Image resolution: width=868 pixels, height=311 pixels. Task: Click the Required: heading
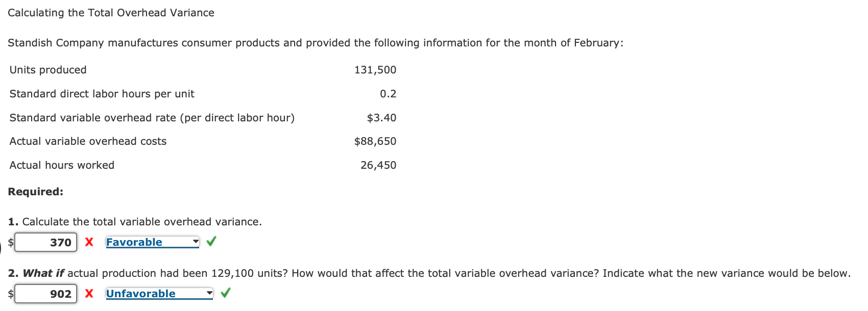(x=36, y=191)
